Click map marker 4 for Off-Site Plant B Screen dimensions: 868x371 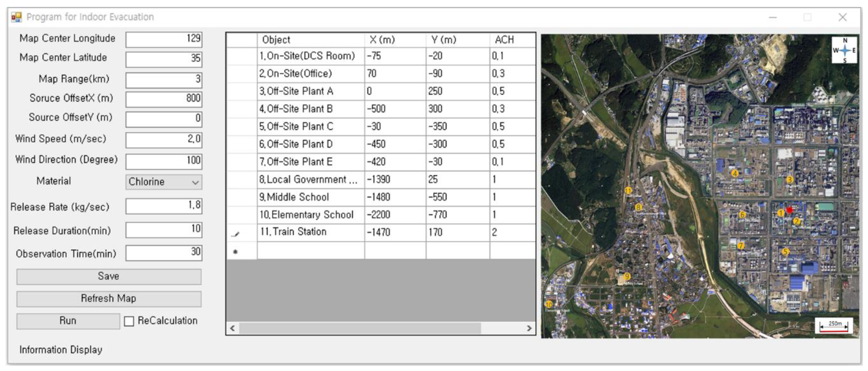[735, 173]
